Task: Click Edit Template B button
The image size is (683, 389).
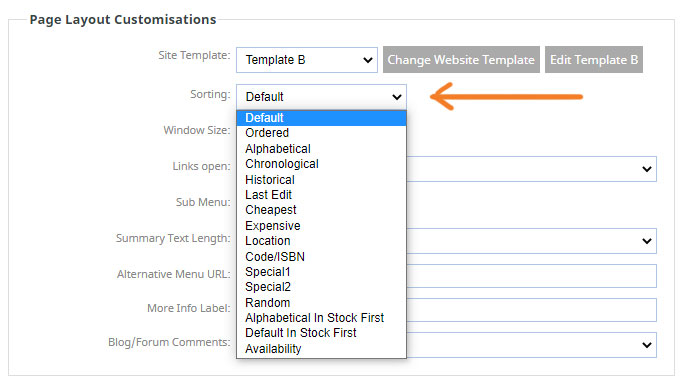Action: point(594,60)
